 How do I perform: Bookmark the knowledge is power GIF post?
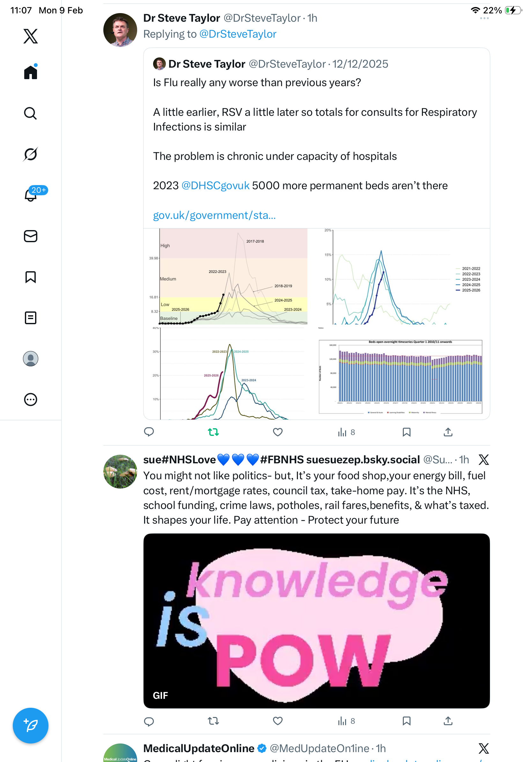pyautogui.click(x=406, y=721)
